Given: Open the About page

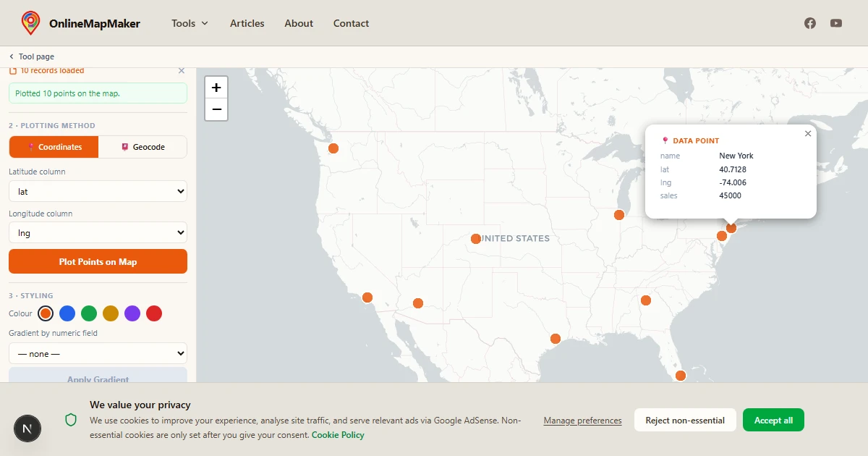Looking at the screenshot, I should click(299, 23).
